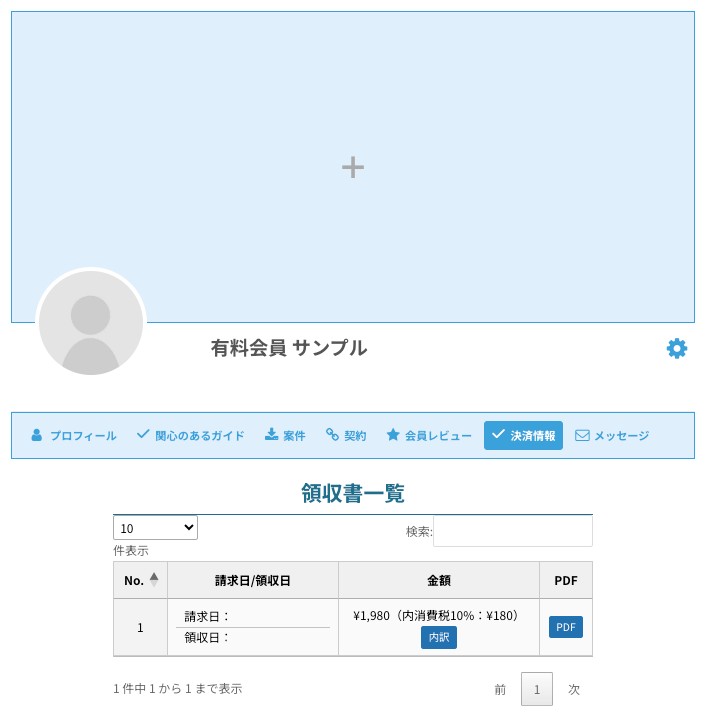Open the 契約 tab

(x=346, y=436)
